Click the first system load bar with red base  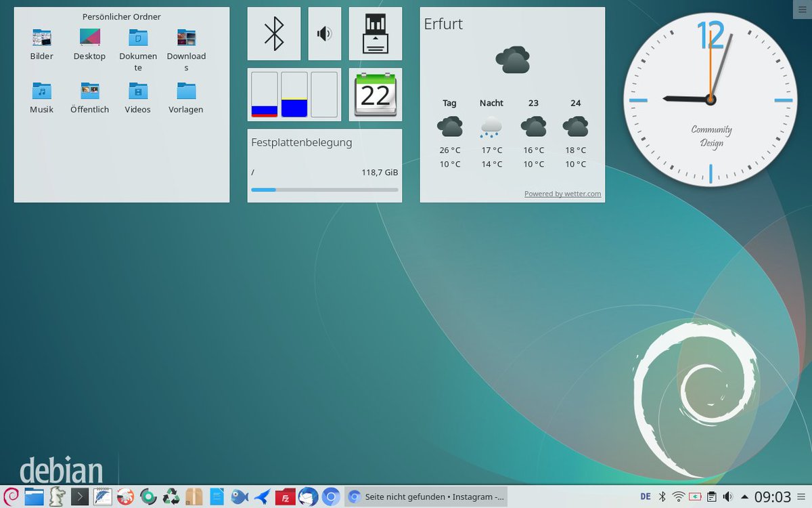(265, 95)
